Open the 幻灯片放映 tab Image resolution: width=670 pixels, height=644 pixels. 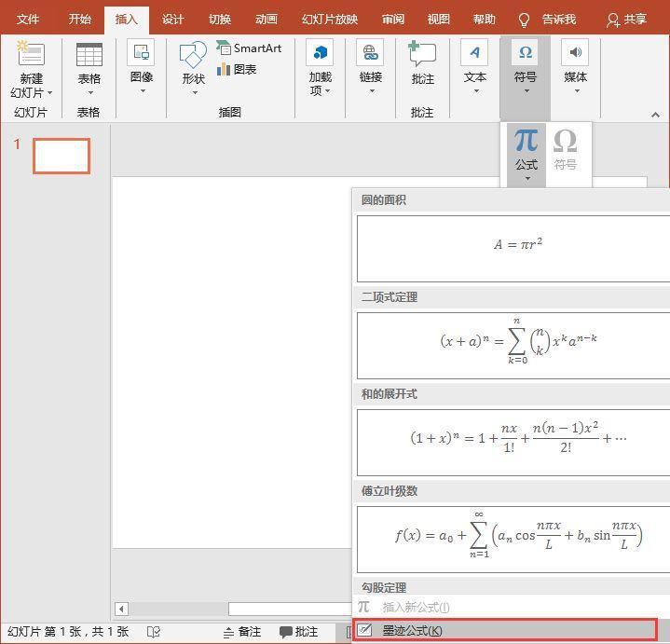point(330,20)
